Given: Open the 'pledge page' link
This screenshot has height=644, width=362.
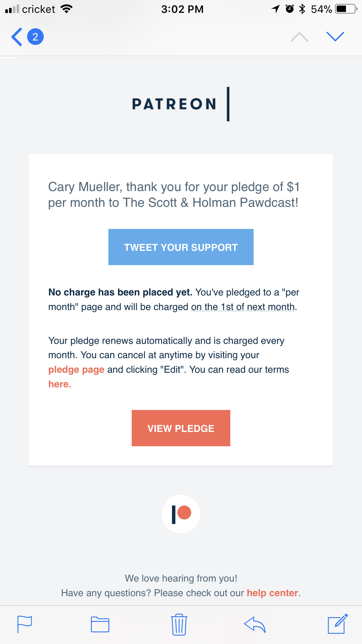Looking at the screenshot, I should tap(76, 370).
